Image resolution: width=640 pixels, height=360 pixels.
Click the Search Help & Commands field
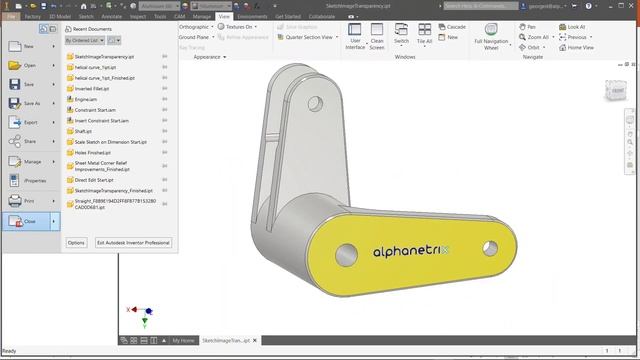point(481,6)
